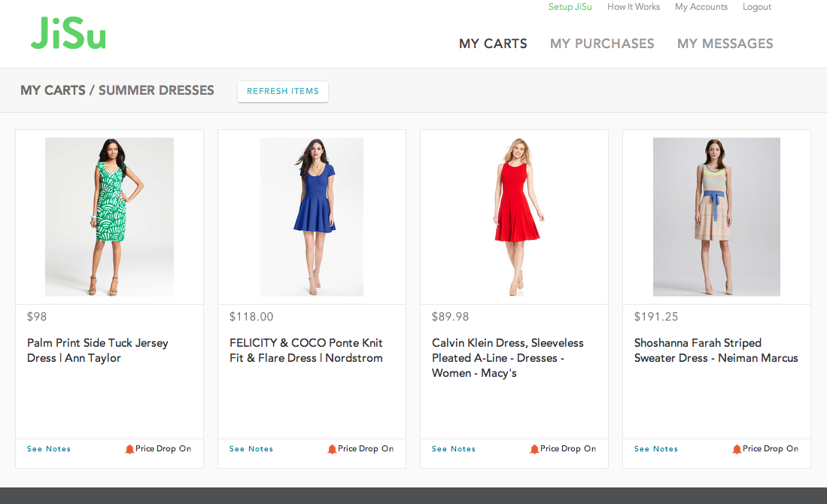
Task: Click bell icon on FELICITY & COCO card
Action: click(332, 449)
